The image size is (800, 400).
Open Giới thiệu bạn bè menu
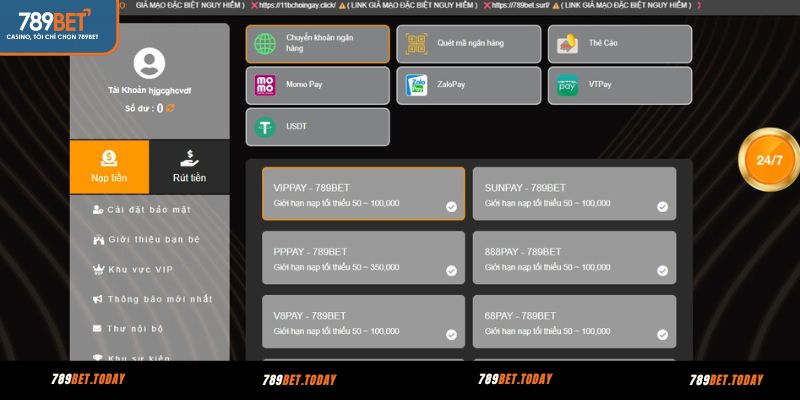coord(152,240)
